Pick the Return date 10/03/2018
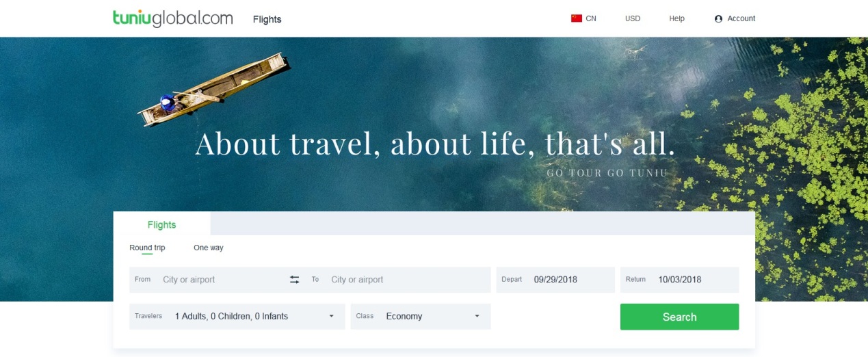 point(679,280)
